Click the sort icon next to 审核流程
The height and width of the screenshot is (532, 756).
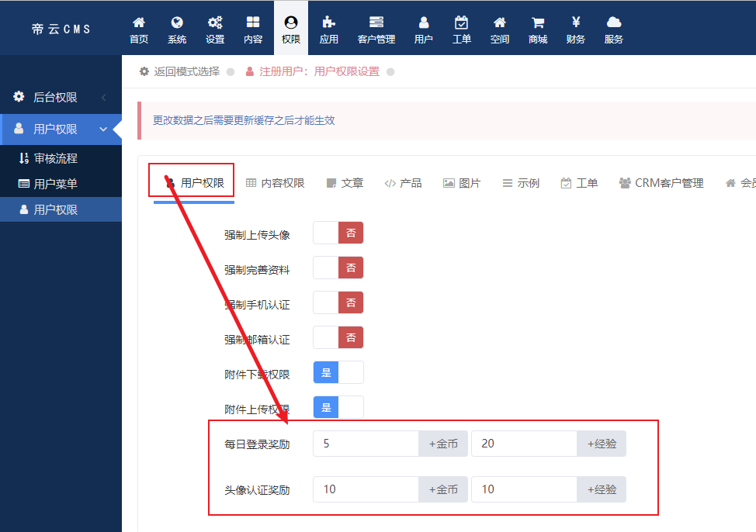click(23, 158)
